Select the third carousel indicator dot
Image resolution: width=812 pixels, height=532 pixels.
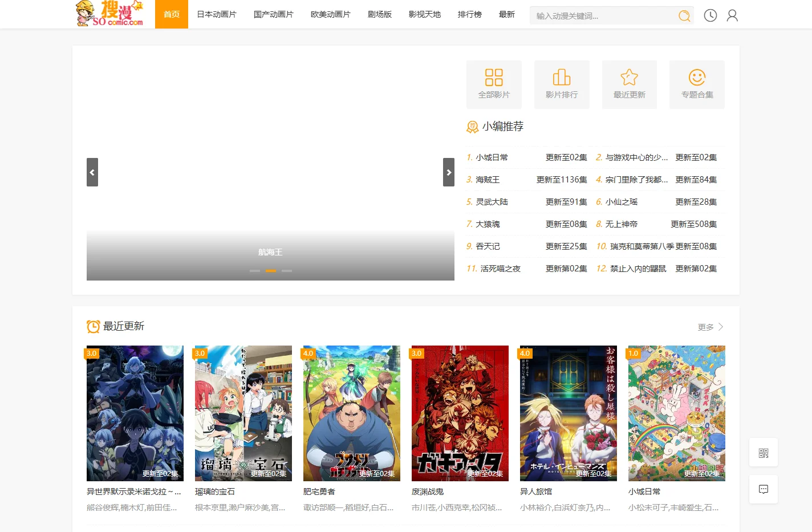pos(287,271)
